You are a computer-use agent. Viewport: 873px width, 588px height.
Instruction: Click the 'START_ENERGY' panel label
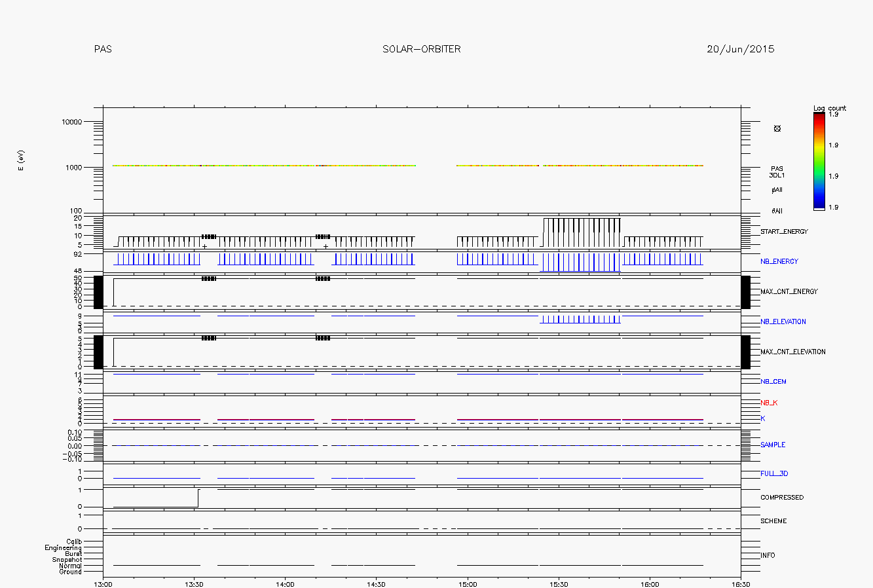pos(784,232)
